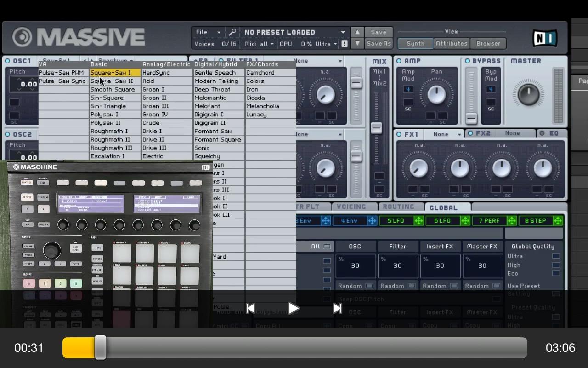This screenshot has height=368, width=588.
Task: Skip to the next video track
Action: tap(337, 308)
